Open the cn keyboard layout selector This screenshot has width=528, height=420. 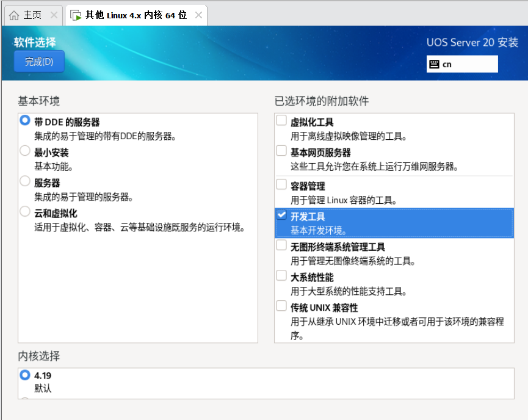click(462, 64)
